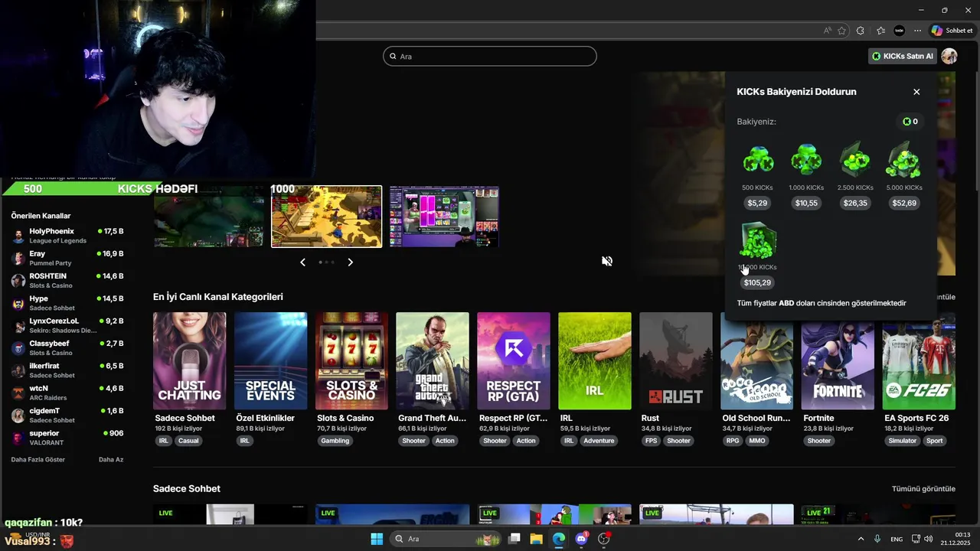Open Respect RP (GTA) category card
980x551 pixels.
[514, 360]
